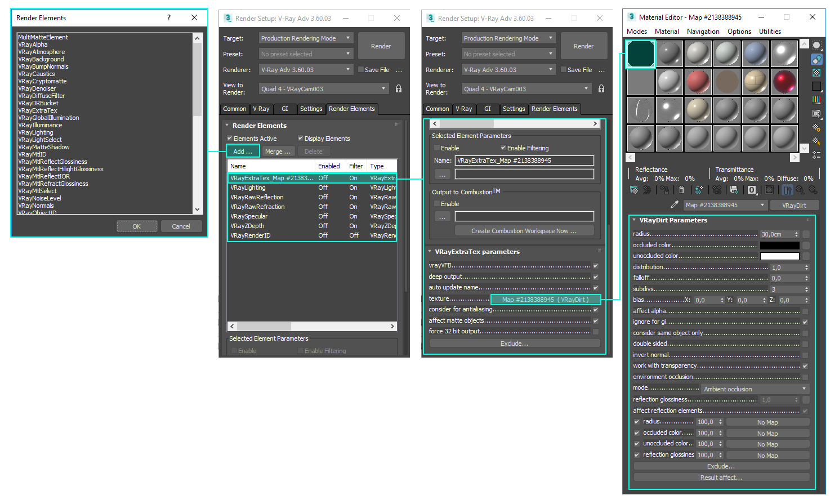
Task: Click Select by Material icon
Action: pyautogui.click(x=816, y=141)
